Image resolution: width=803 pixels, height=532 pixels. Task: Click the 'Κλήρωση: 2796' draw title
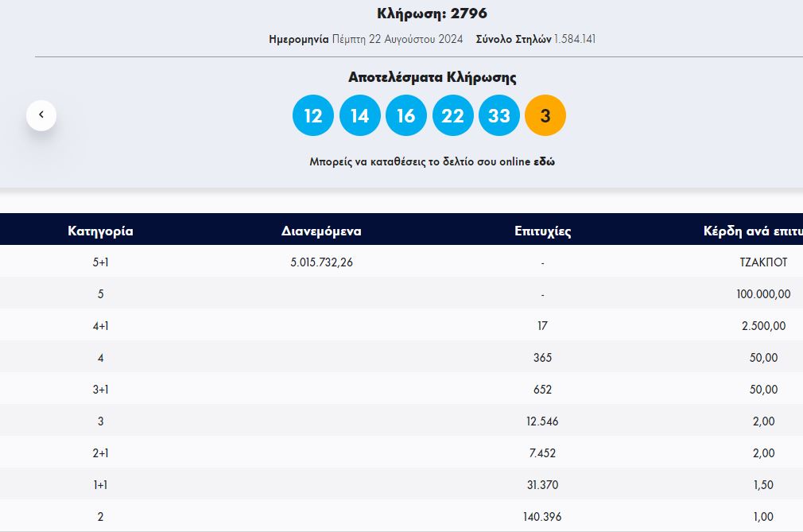coord(432,14)
